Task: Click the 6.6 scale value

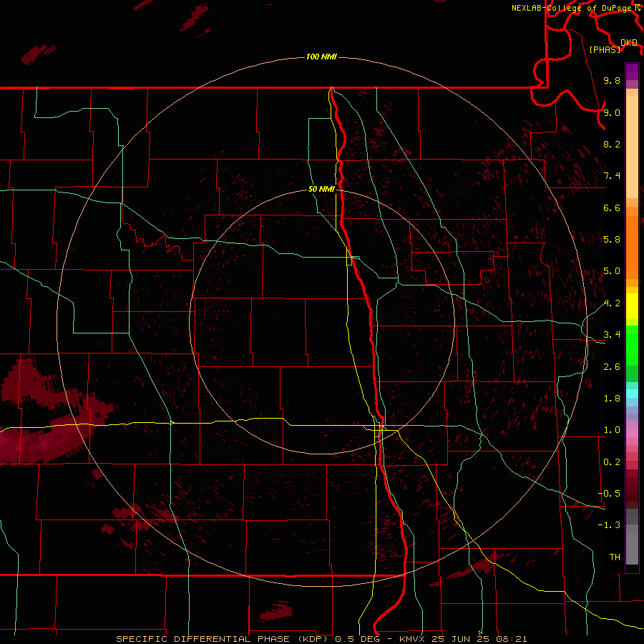Action: (x=612, y=208)
